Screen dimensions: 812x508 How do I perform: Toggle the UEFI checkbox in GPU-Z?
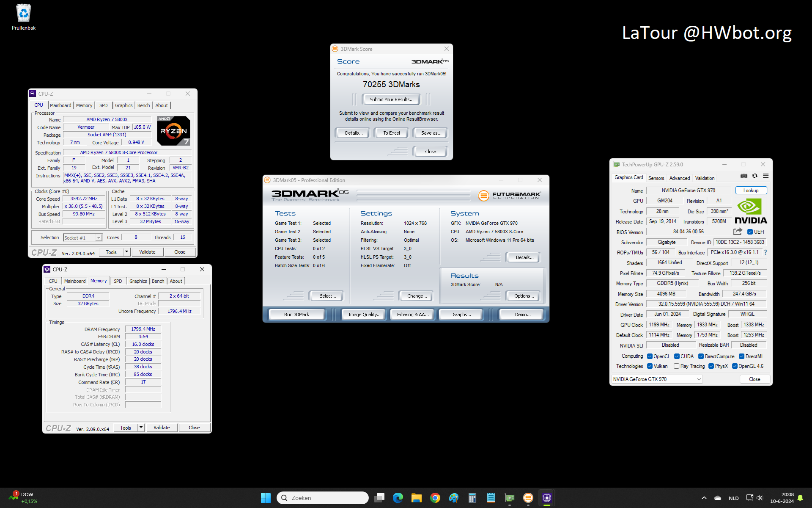[750, 232]
